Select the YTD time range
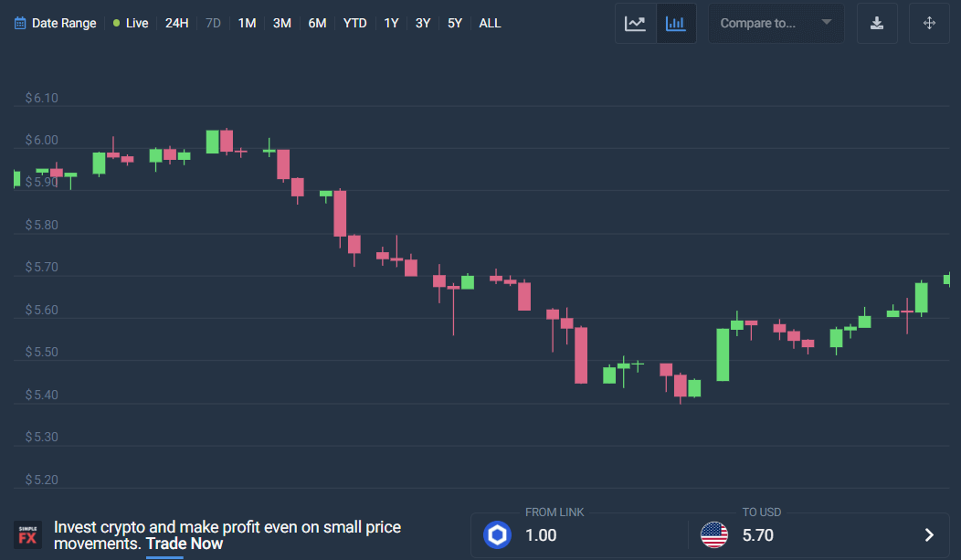 (x=354, y=23)
